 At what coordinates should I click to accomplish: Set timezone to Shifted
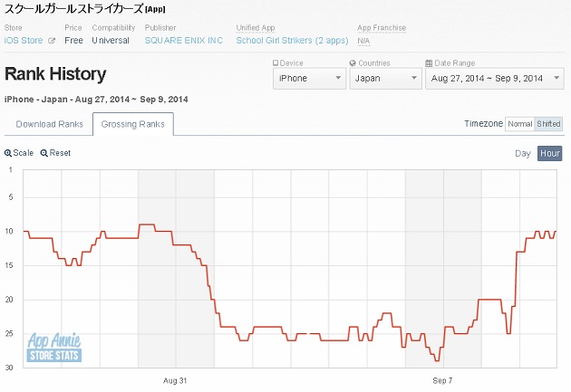click(x=548, y=124)
